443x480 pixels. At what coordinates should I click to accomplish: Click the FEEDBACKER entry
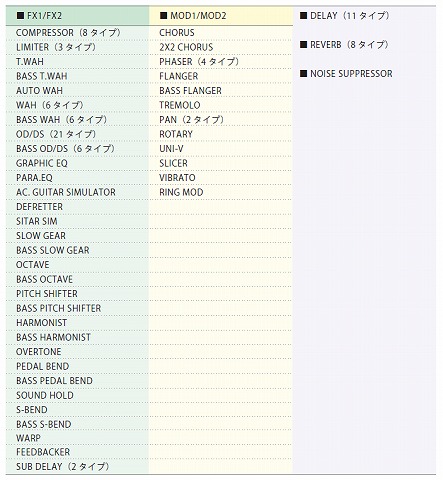click(43, 452)
